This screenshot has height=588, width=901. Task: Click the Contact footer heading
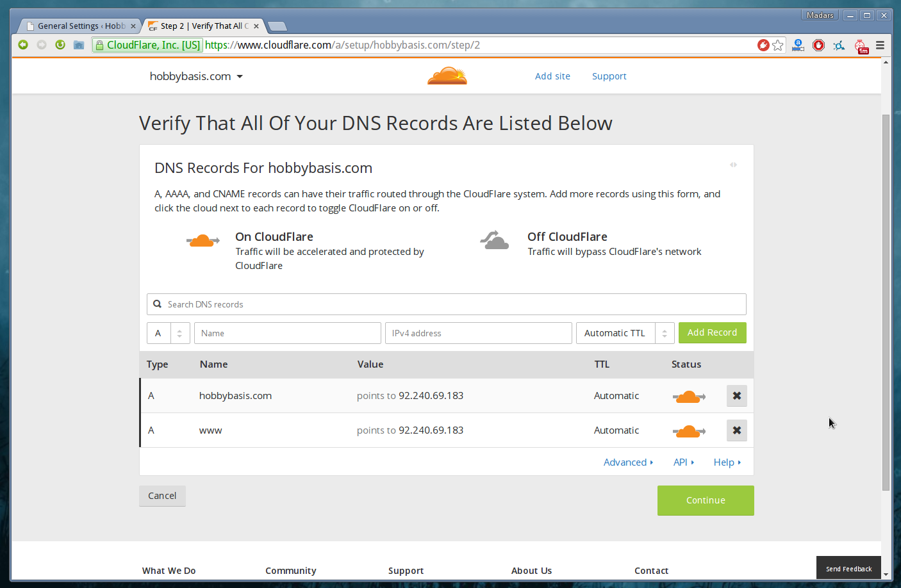click(651, 571)
